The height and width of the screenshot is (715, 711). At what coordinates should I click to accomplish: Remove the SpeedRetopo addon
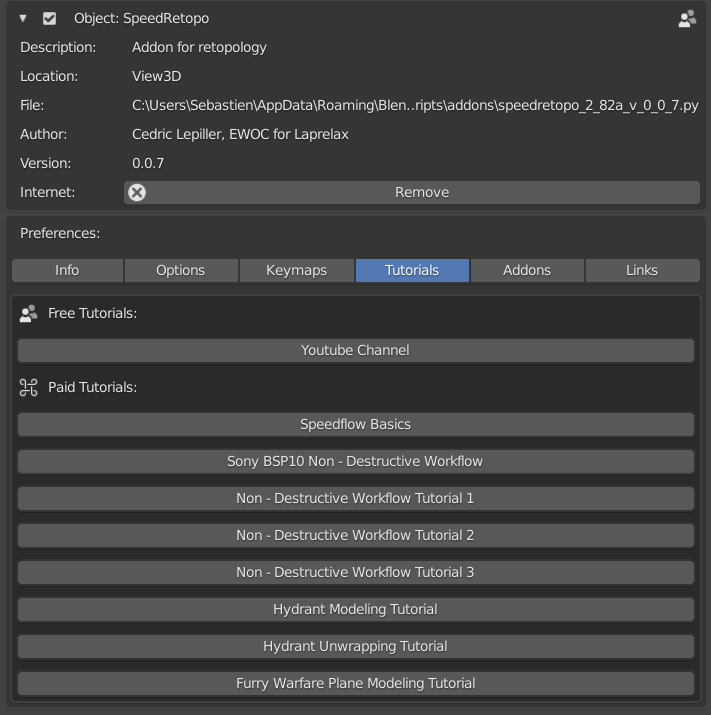coord(412,192)
